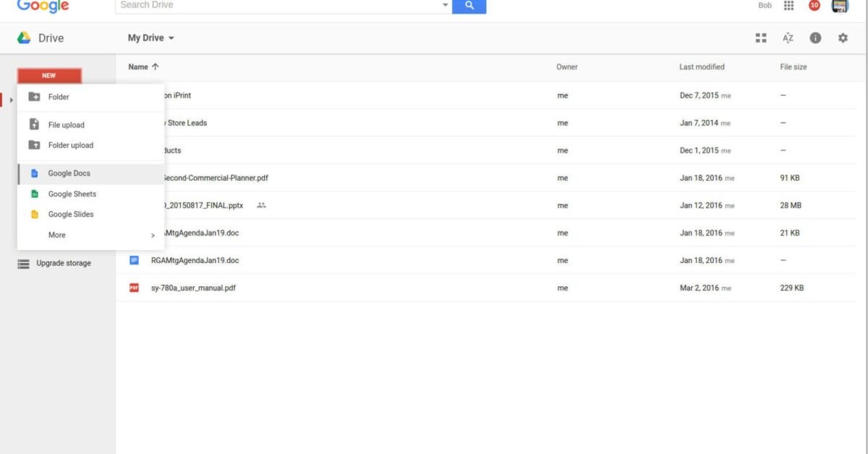Select Google Docs menu entry
868x454 pixels.
(90, 174)
